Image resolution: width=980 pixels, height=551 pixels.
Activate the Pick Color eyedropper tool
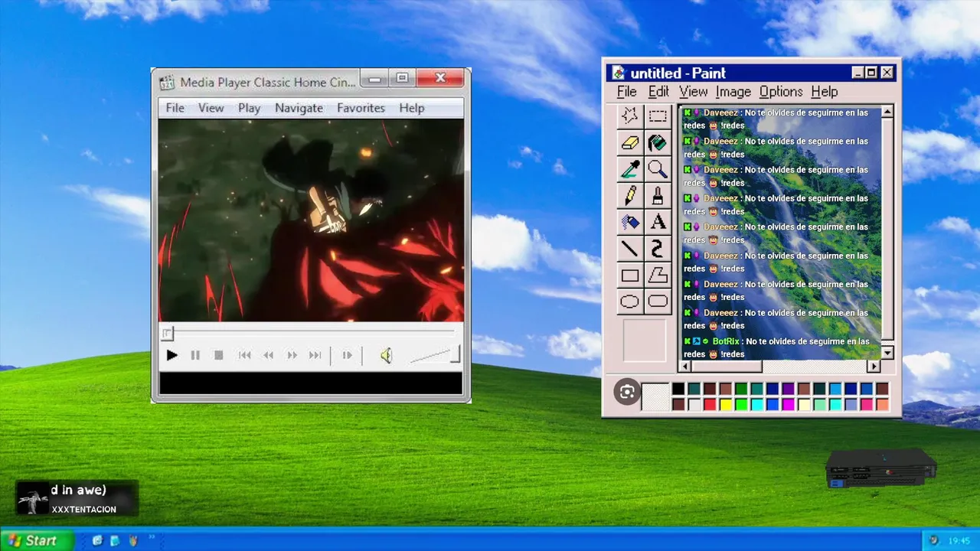click(629, 169)
